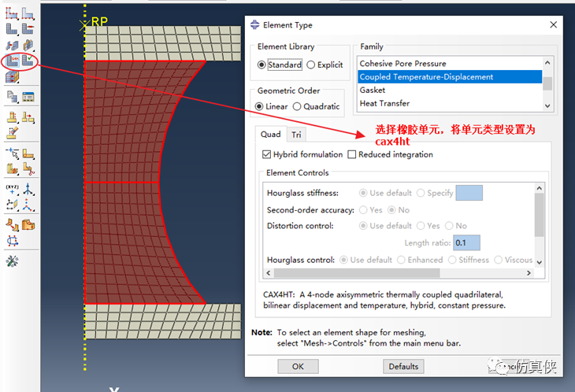The width and height of the screenshot is (575, 392).
Task: Select the Seed Part tool icon
Action: click(12, 14)
